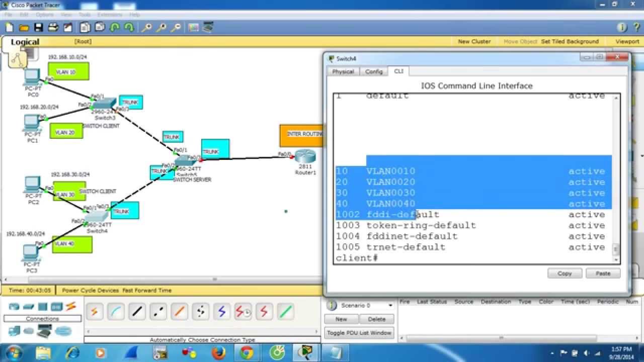Select the CLI tab in Switch4

click(x=398, y=71)
